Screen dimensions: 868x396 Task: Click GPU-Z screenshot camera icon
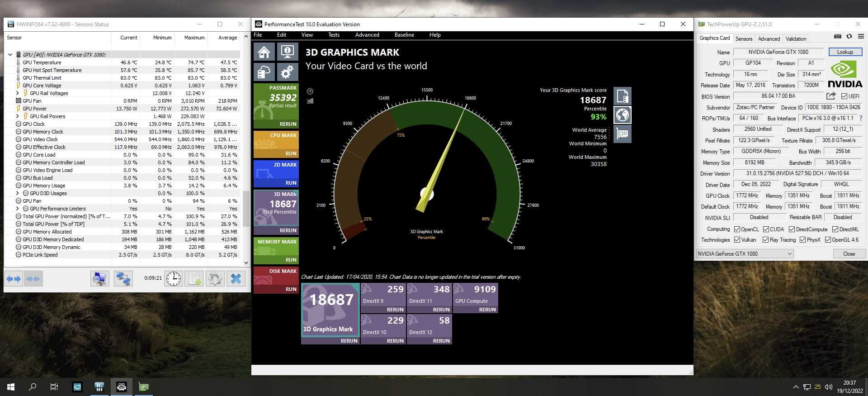[x=837, y=37]
